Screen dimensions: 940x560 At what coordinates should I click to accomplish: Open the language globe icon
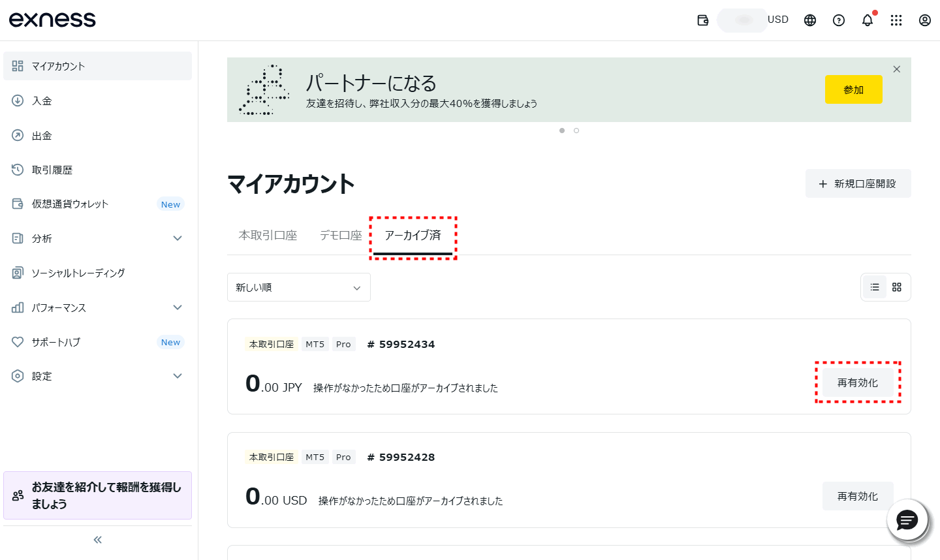810,20
